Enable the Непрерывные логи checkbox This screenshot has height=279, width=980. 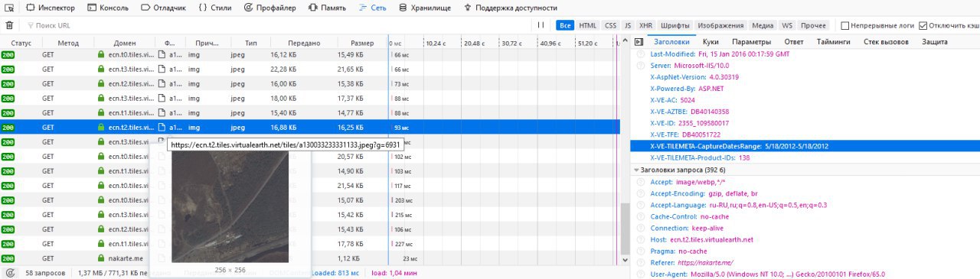(845, 25)
